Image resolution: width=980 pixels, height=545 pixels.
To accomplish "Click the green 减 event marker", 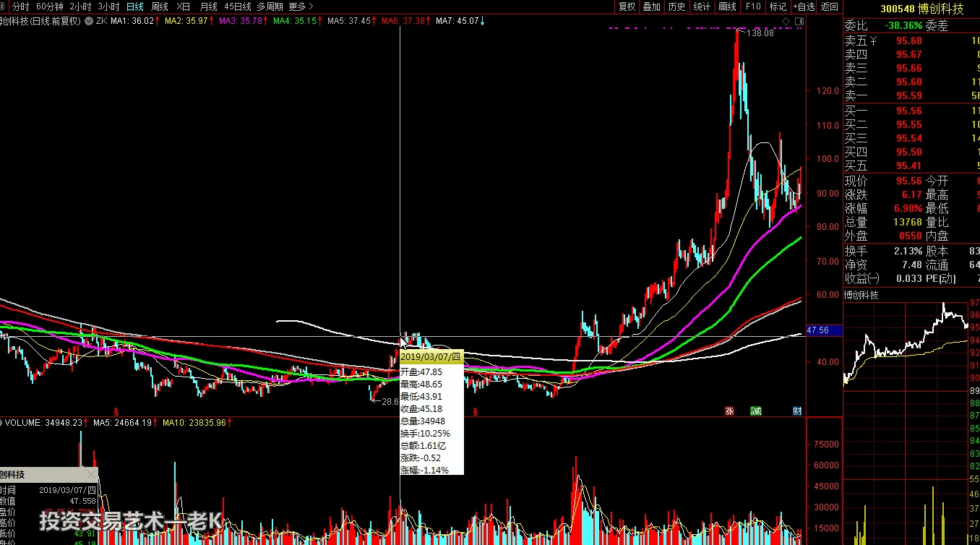I will coord(755,411).
